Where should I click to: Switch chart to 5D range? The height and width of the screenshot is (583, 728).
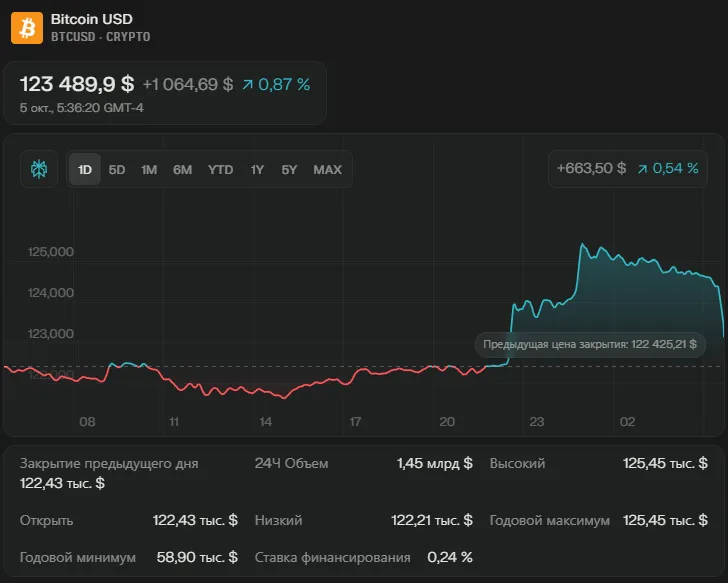pyautogui.click(x=117, y=169)
